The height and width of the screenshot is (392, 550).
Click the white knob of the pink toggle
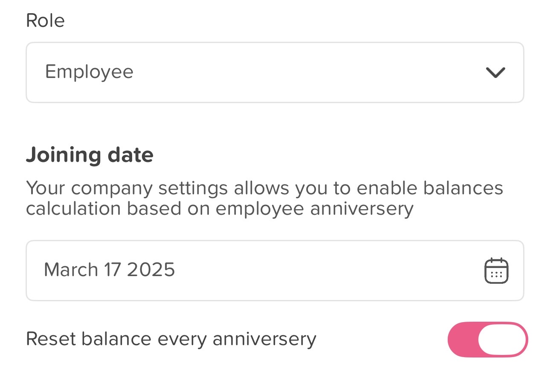pos(502,339)
